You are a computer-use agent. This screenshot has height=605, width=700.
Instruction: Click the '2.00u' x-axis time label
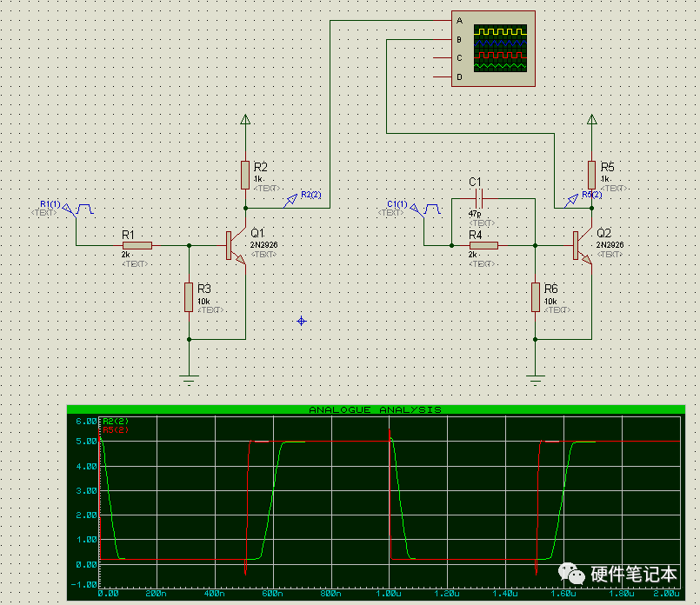click(666, 594)
